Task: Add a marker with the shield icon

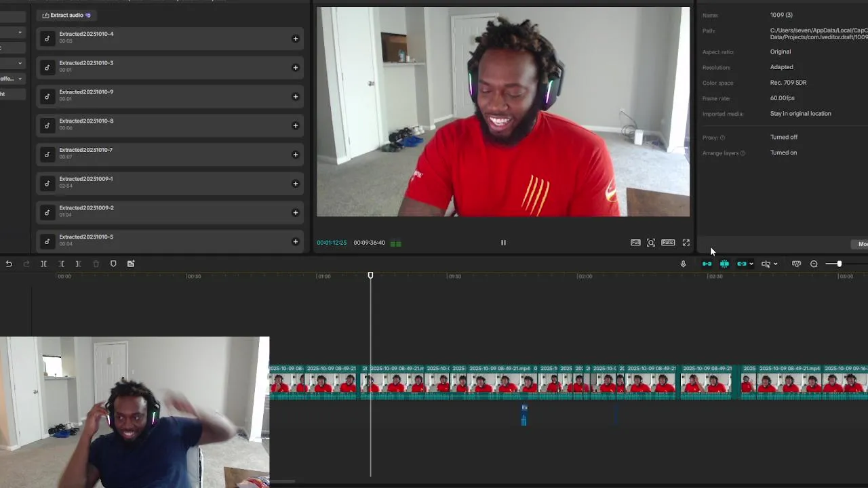Action: (113, 264)
